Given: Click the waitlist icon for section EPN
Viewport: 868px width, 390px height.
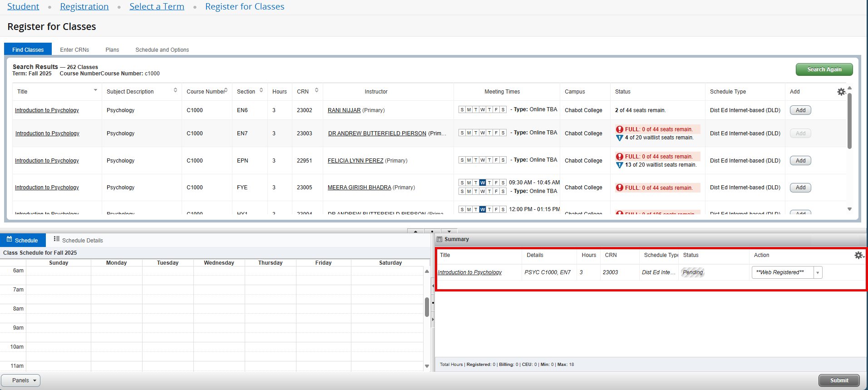Looking at the screenshot, I should (619, 165).
